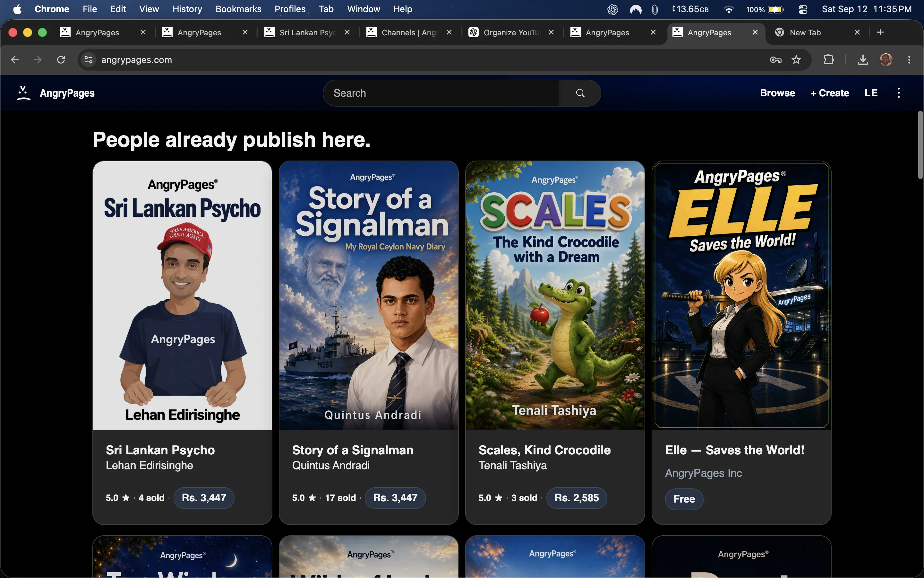Open the Sri Lankan Psycho title link
The width and height of the screenshot is (924, 578).
point(160,450)
